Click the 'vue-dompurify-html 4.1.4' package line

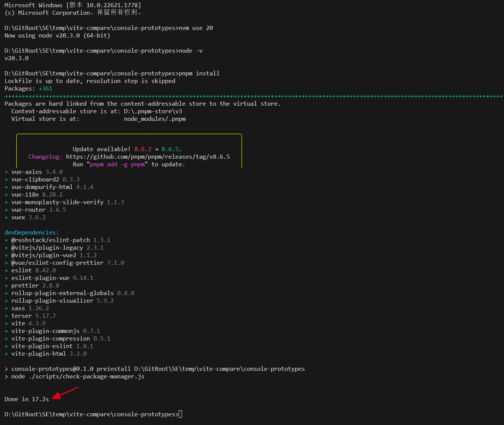click(49, 187)
